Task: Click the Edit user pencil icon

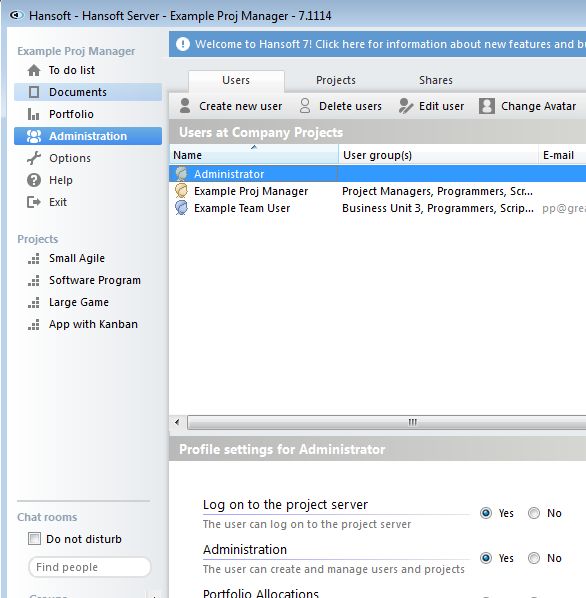Action: pos(406,106)
